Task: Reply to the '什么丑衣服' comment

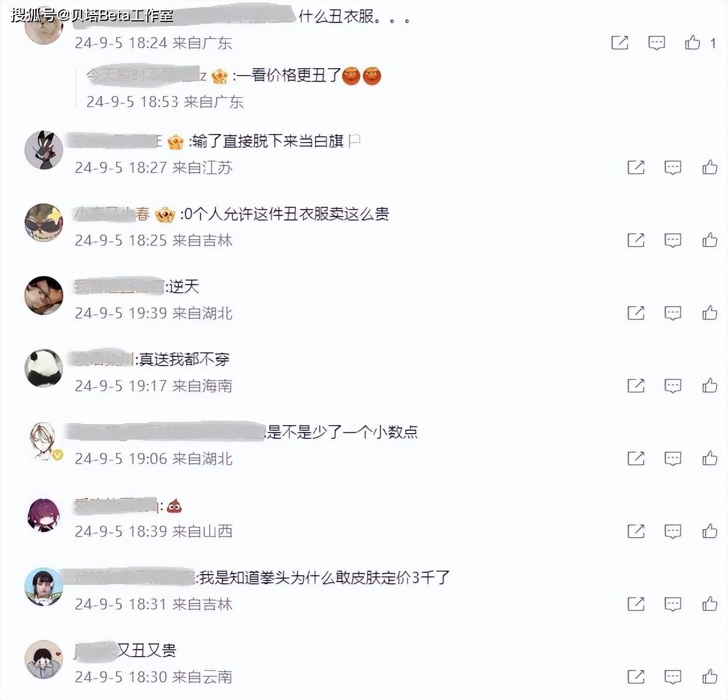Action: (x=656, y=43)
